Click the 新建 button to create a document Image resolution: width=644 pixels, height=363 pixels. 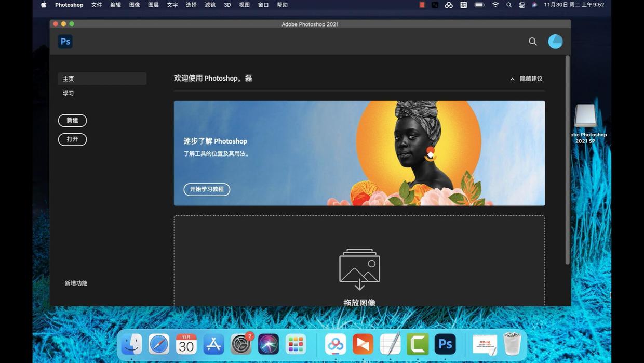click(72, 120)
